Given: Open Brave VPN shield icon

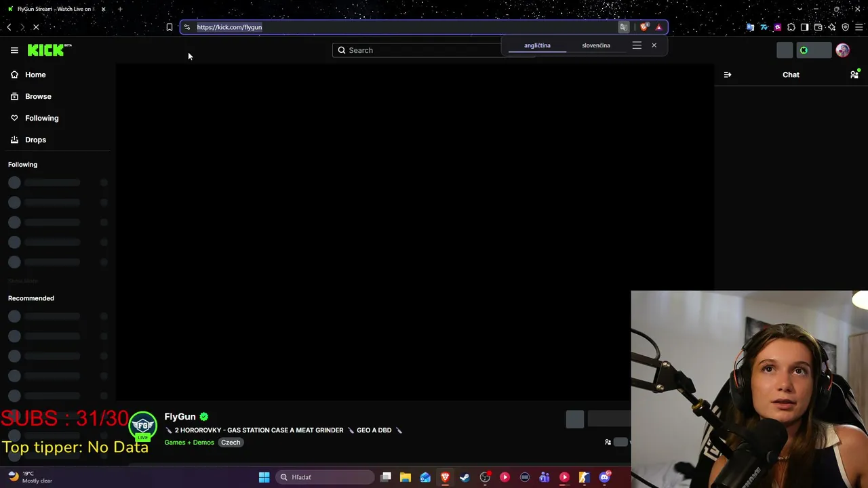Looking at the screenshot, I should [x=845, y=27].
